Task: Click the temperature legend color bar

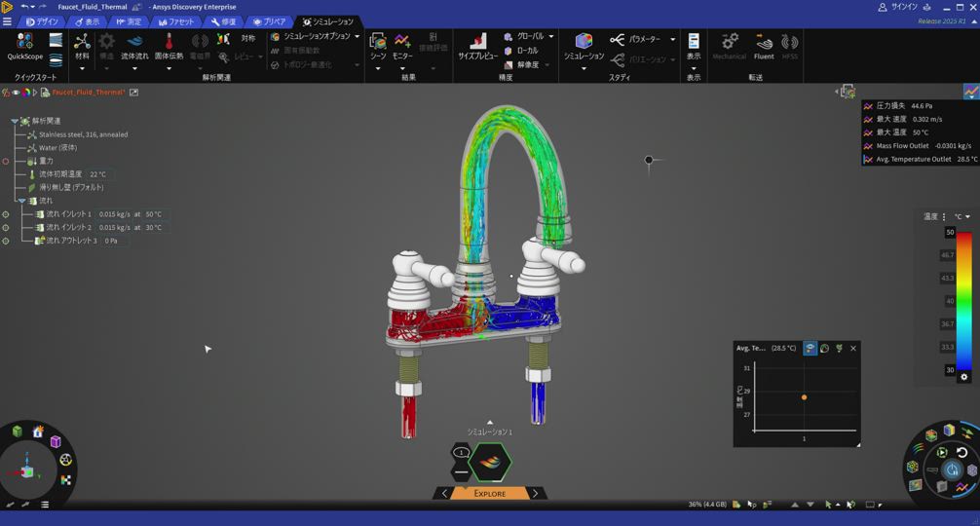Action: pos(963,301)
